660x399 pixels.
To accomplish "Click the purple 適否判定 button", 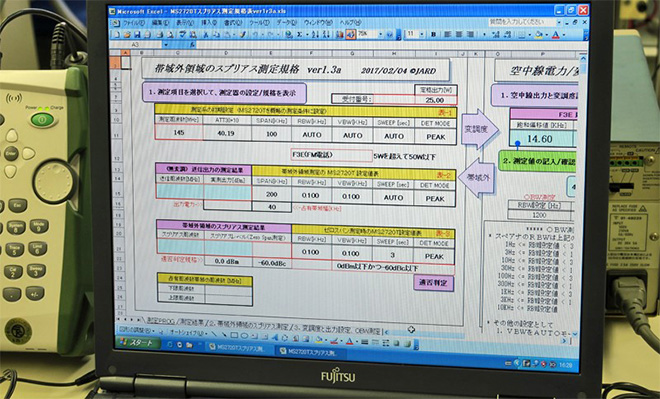I will pyautogui.click(x=434, y=282).
